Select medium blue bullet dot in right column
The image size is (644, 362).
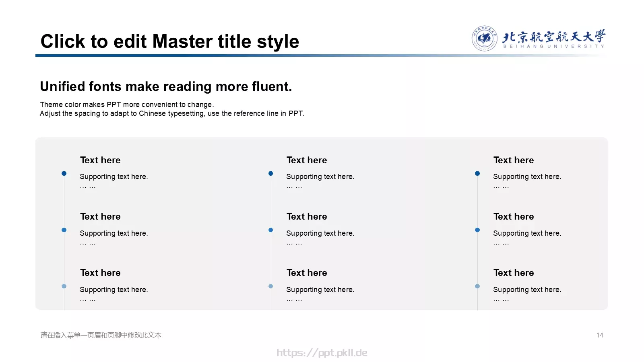[x=477, y=230]
